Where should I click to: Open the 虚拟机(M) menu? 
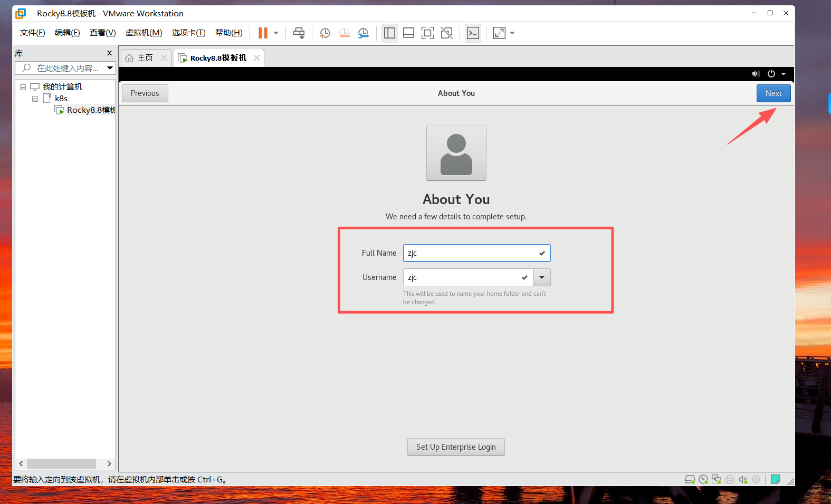[x=144, y=33]
